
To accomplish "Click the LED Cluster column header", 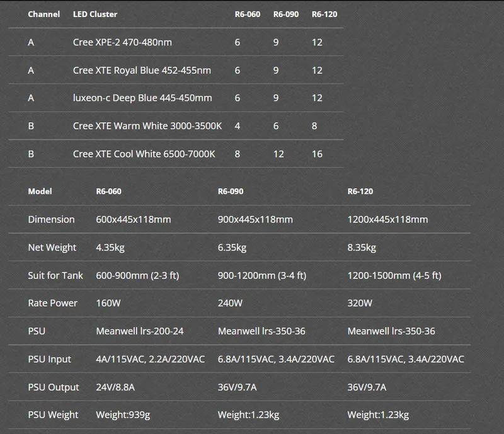I will click(95, 14).
